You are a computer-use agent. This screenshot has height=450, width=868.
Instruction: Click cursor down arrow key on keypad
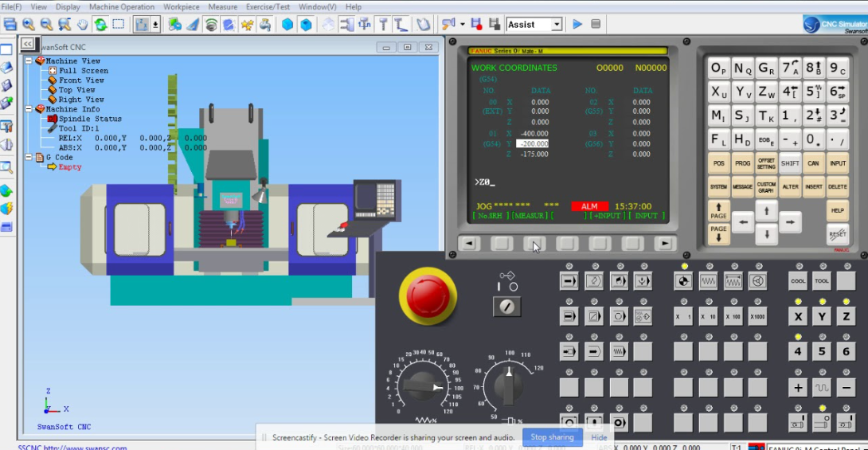pyautogui.click(x=767, y=235)
